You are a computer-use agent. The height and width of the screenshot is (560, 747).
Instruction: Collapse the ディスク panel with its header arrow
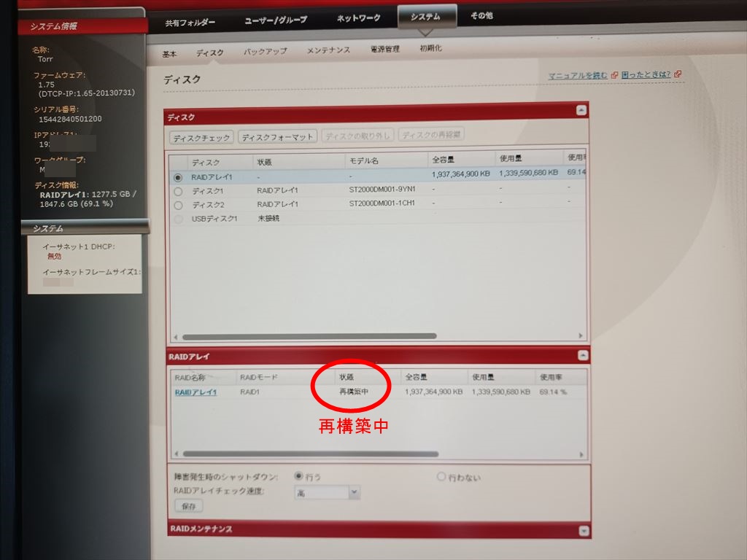coord(581,111)
